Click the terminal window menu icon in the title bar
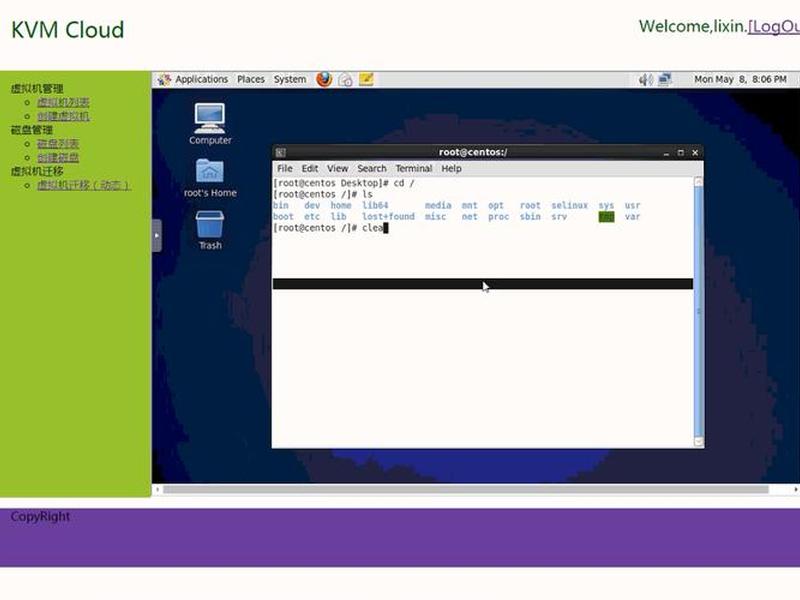The width and height of the screenshot is (800, 600). pyautogui.click(x=281, y=153)
